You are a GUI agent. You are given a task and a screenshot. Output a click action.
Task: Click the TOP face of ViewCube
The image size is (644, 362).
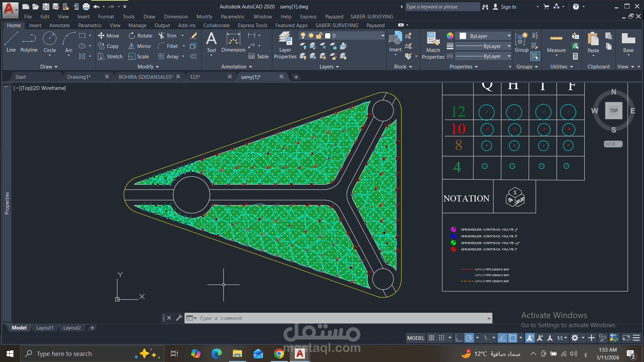[x=613, y=111]
